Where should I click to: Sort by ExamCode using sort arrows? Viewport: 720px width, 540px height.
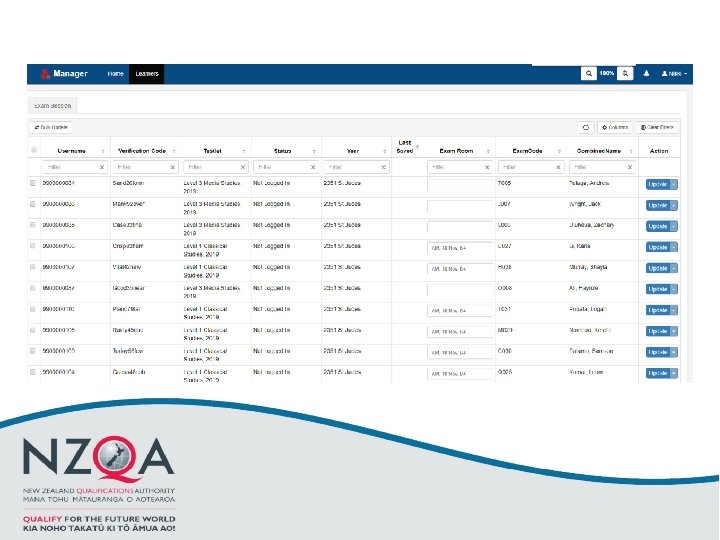(x=559, y=152)
